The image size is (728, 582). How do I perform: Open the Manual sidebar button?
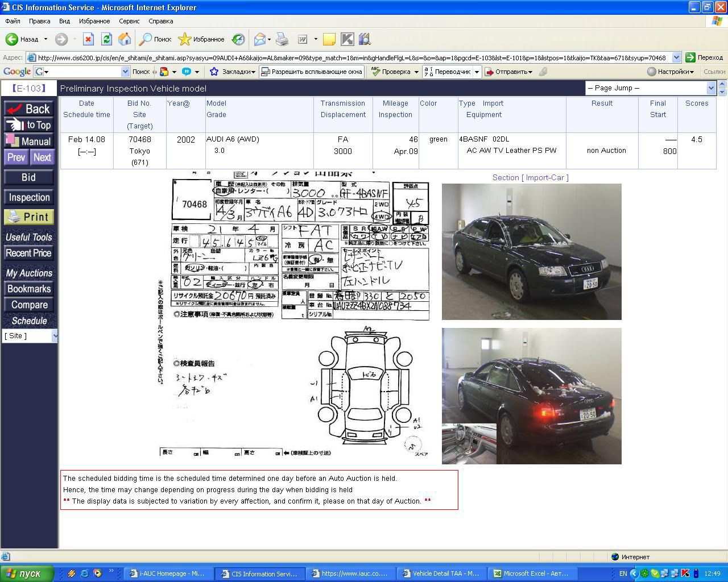(x=29, y=142)
